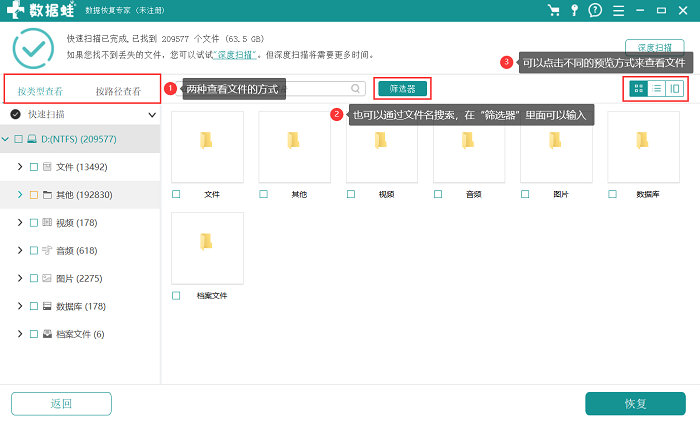Expand the 文件 (13492) tree node
Screen dimensions: 700x427
tap(20, 167)
